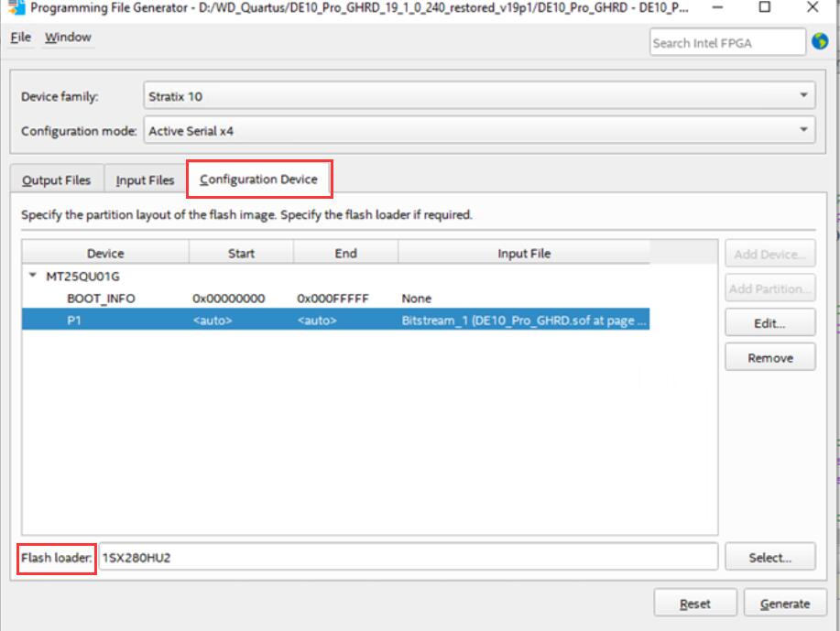Click the 0x000FFFFF end address cell
Image resolution: width=840 pixels, height=631 pixels.
tap(333, 299)
